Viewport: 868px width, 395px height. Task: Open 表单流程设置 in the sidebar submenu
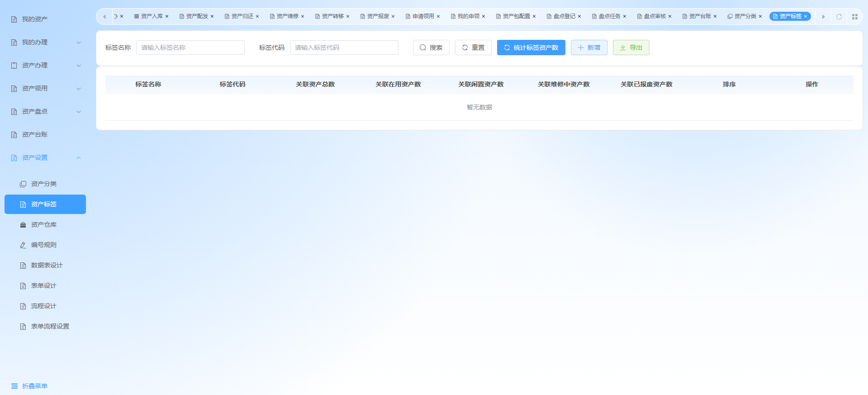45,326
